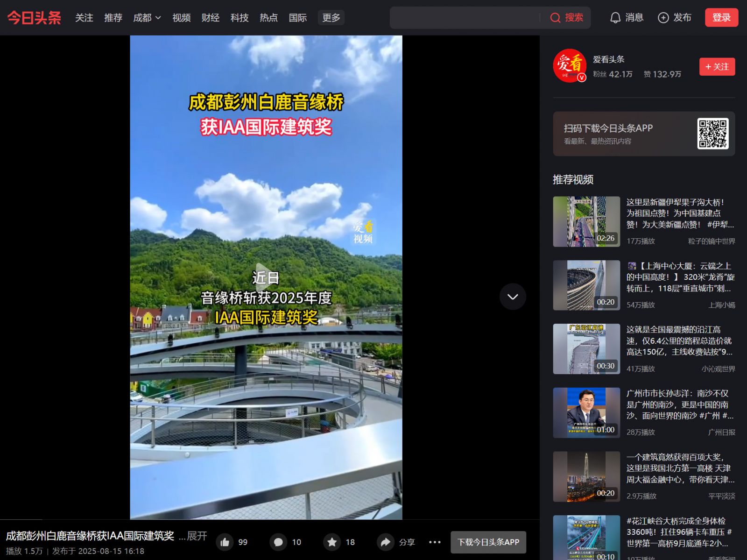Click the share arrow icon
747x560 pixels.
point(386,542)
